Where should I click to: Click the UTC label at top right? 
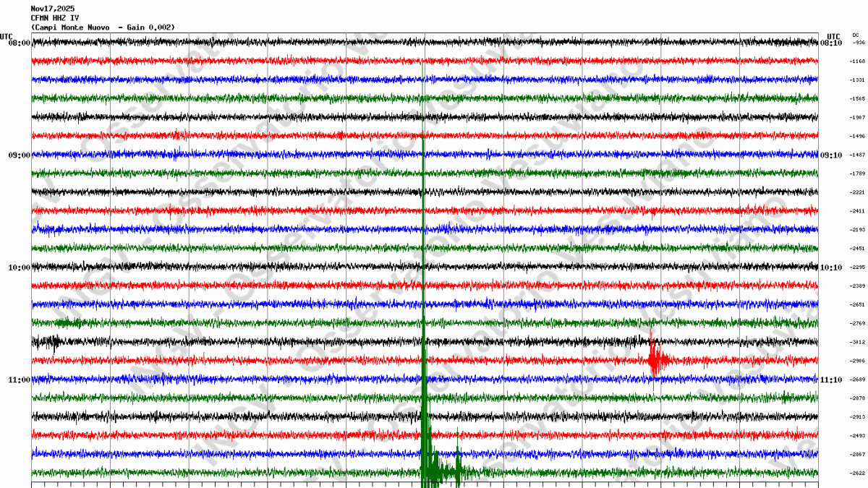click(833, 35)
